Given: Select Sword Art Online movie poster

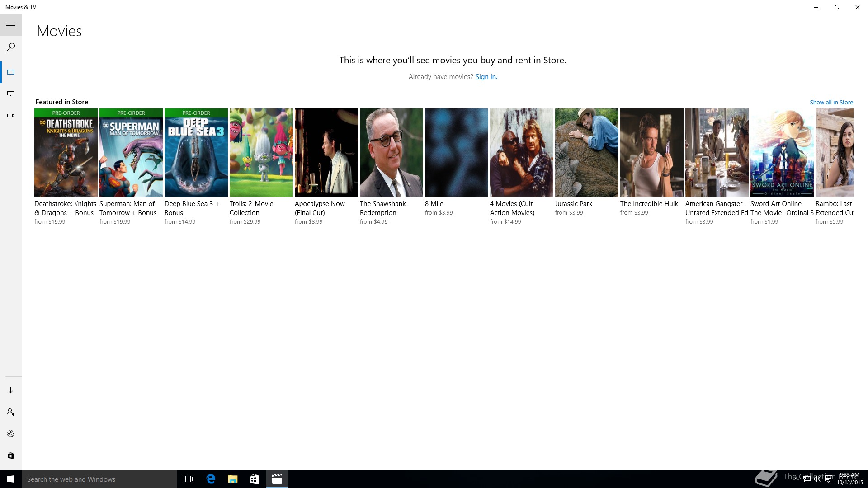Looking at the screenshot, I should click(782, 153).
